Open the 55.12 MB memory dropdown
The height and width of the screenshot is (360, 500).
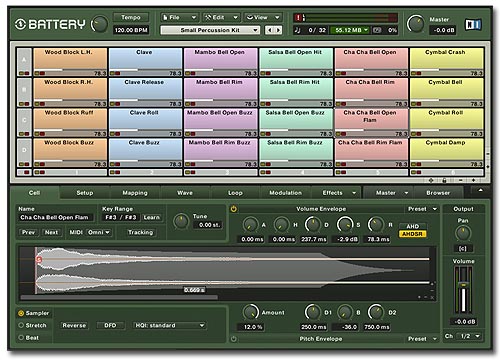pyautogui.click(x=350, y=30)
